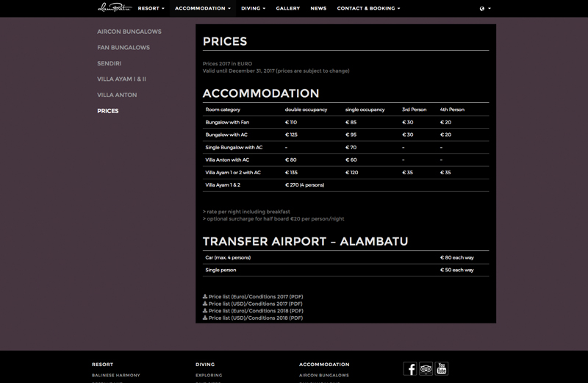Open Fan Bungalows sidebar link
The width and height of the screenshot is (588, 383).
pyautogui.click(x=123, y=48)
